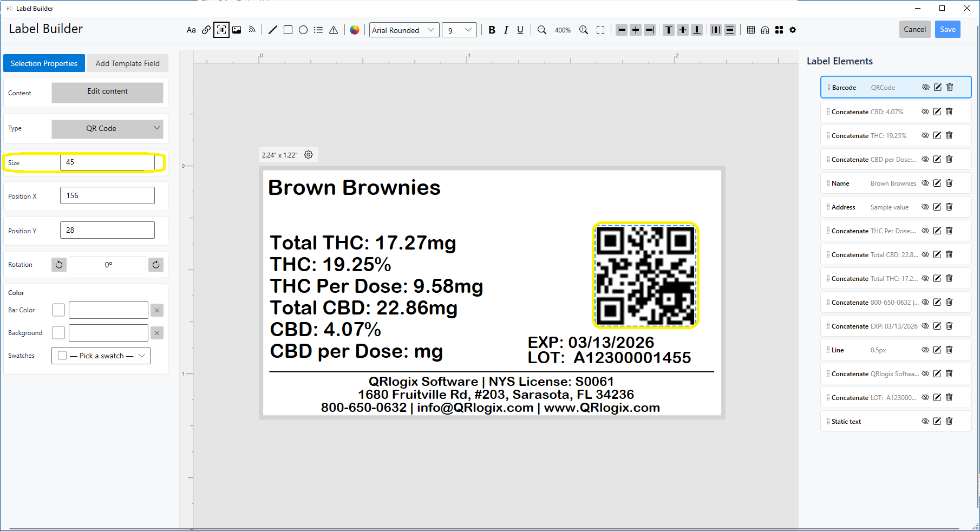Open label size settings gear
The width and height of the screenshot is (980, 531).
(x=309, y=155)
